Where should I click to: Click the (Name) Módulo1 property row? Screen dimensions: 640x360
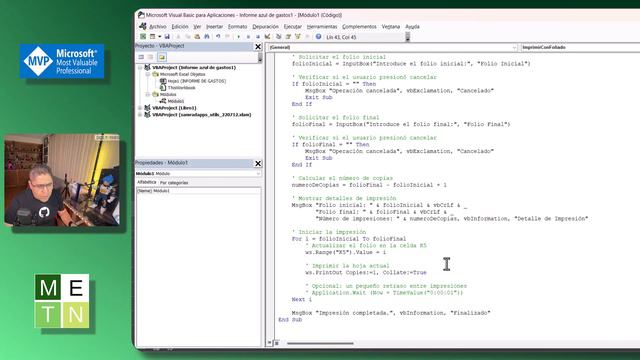198,191
